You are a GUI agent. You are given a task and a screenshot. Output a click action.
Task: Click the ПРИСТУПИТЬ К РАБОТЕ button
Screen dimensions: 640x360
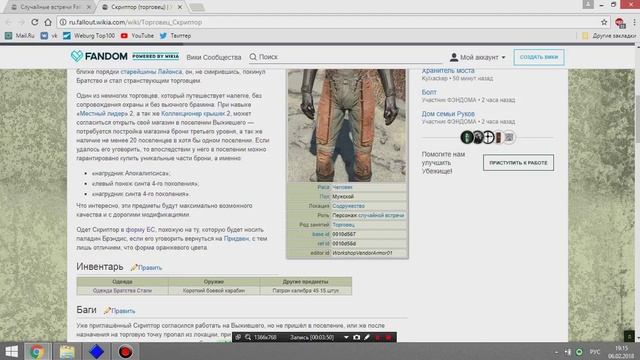518,162
